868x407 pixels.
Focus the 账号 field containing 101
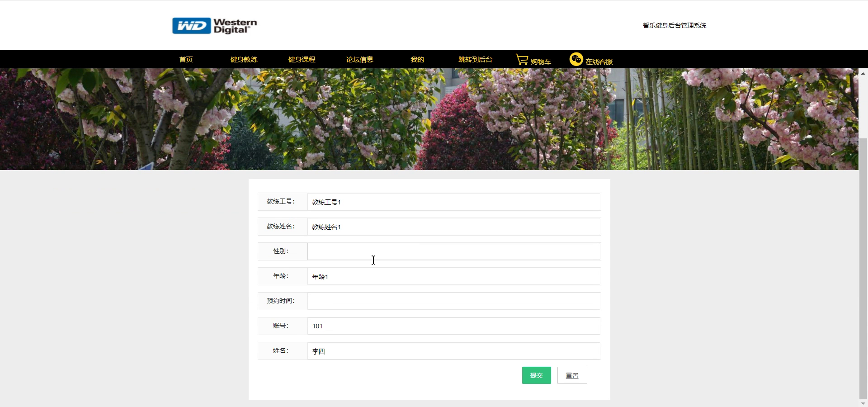click(454, 326)
